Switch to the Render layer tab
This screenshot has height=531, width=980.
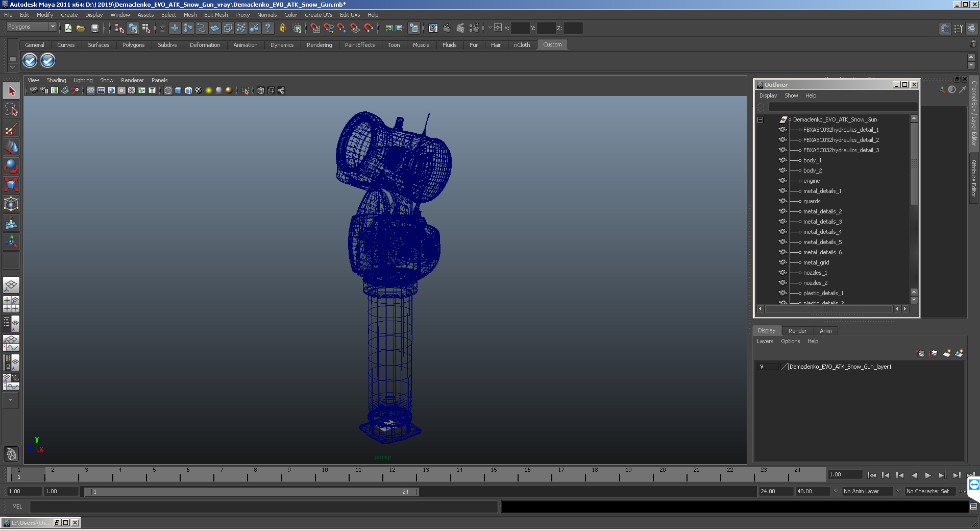click(797, 331)
